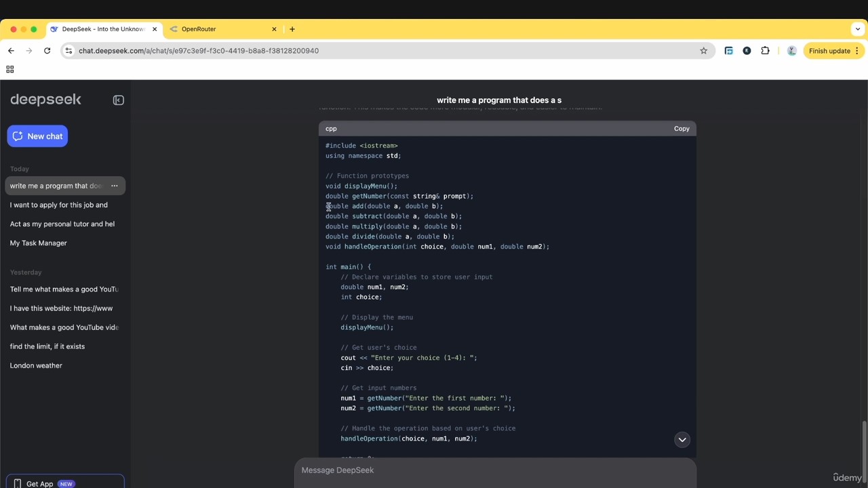
Task: Start a New chat
Action: (37, 136)
